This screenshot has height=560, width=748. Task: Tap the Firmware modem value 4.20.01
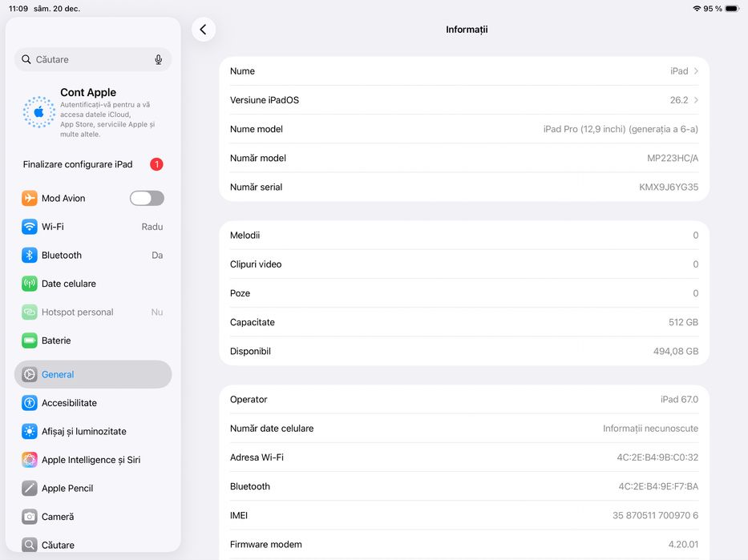point(683,544)
